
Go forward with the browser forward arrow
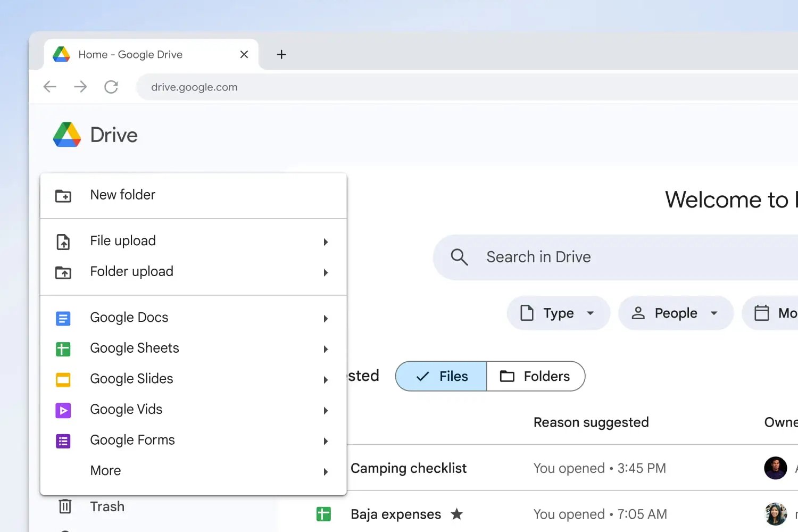click(80, 87)
